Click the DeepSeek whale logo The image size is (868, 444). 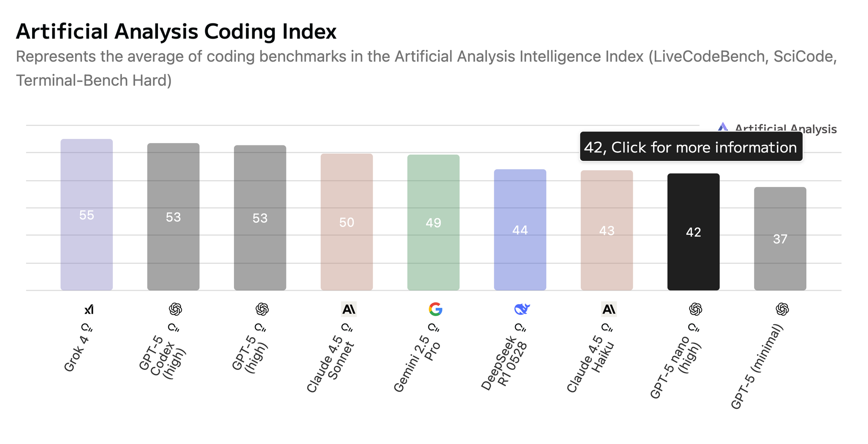(522, 309)
